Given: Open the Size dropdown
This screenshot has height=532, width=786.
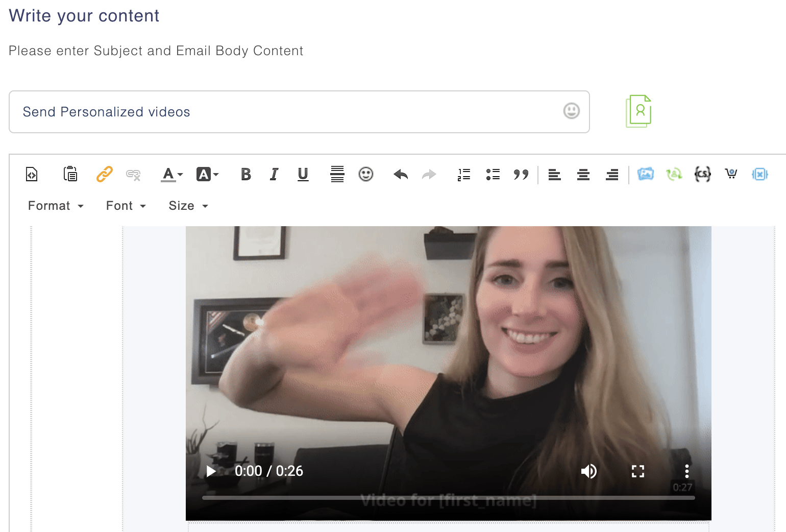Looking at the screenshot, I should click(x=189, y=206).
